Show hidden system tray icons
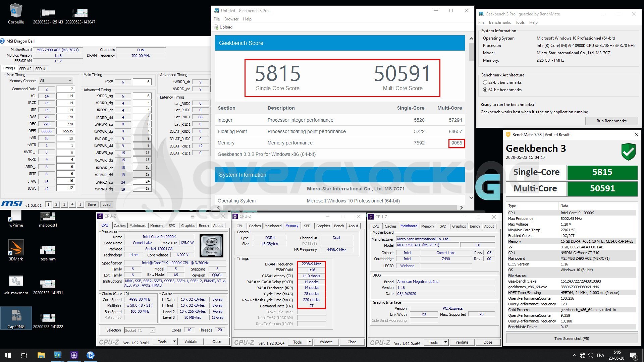Image resolution: width=644 pixels, height=362 pixels. [x=574, y=355]
